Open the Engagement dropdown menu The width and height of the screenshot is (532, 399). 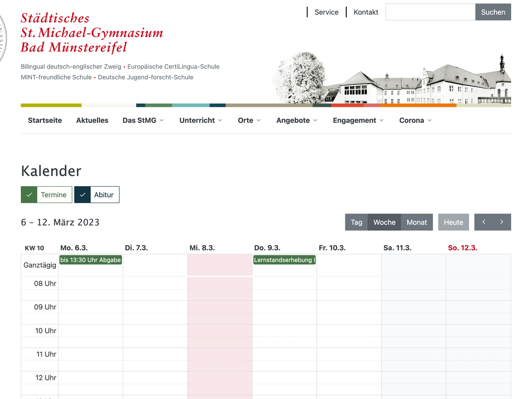pos(358,120)
